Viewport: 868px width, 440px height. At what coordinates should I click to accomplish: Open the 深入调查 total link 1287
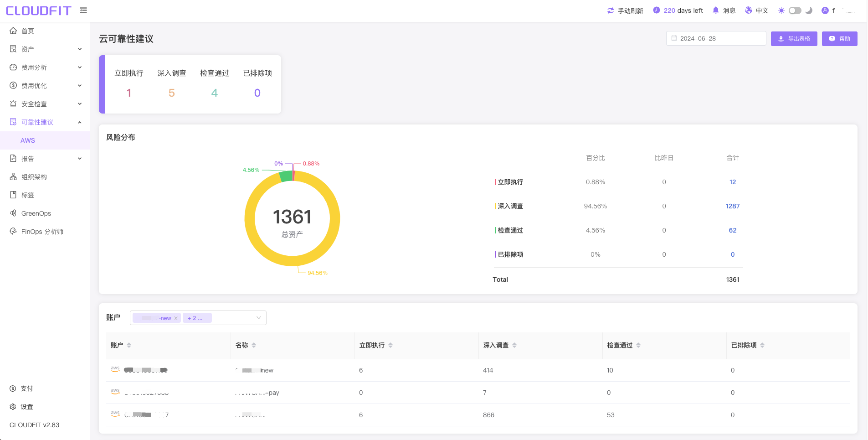point(732,206)
